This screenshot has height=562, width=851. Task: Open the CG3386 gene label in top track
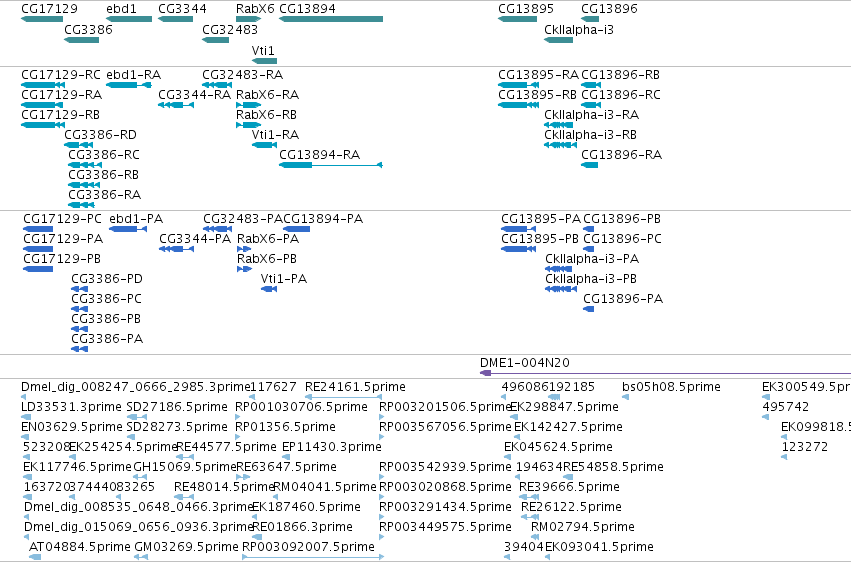point(88,29)
